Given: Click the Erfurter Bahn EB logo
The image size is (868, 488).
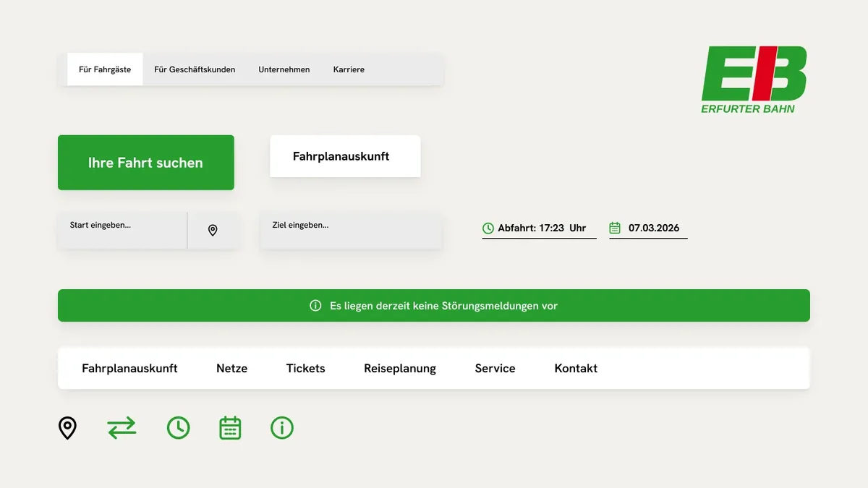Looking at the screenshot, I should [x=754, y=80].
